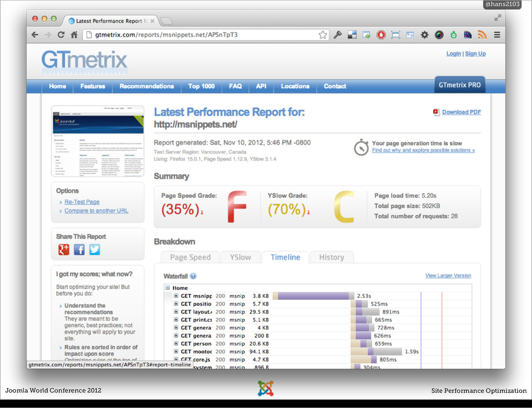Image resolution: width=532 pixels, height=410 pixels.
Task: Open the Chrome hamburger menu
Action: 497,35
